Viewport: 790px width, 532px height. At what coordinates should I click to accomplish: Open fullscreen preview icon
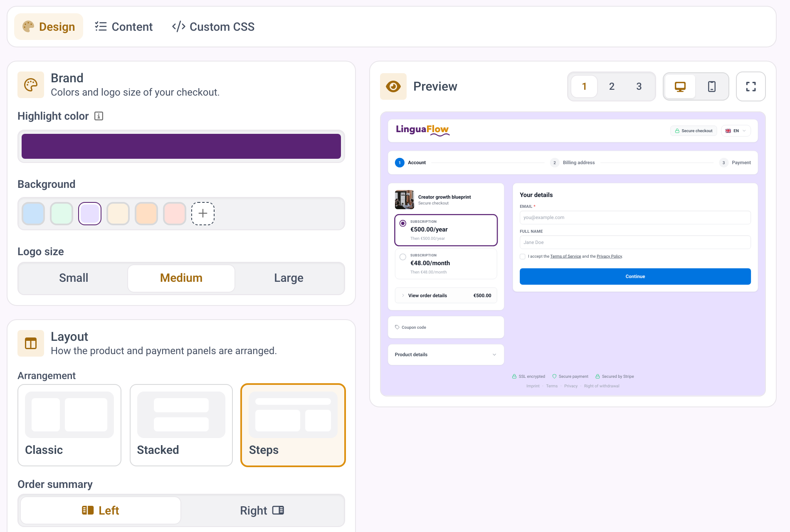coord(750,86)
